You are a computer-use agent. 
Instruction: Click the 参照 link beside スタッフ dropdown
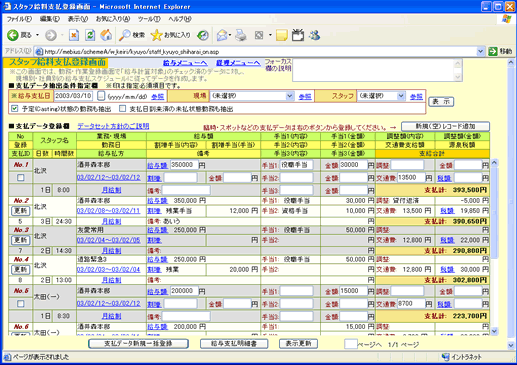[416, 97]
